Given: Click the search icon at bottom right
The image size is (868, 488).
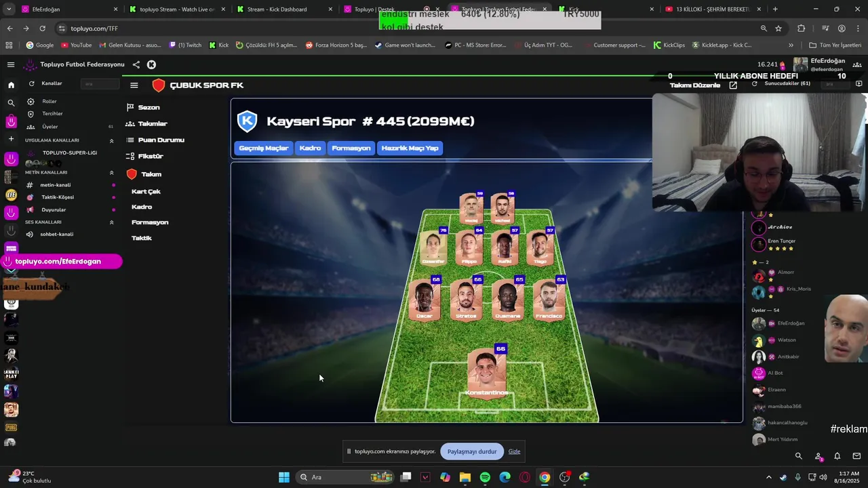Looking at the screenshot, I should click(798, 456).
